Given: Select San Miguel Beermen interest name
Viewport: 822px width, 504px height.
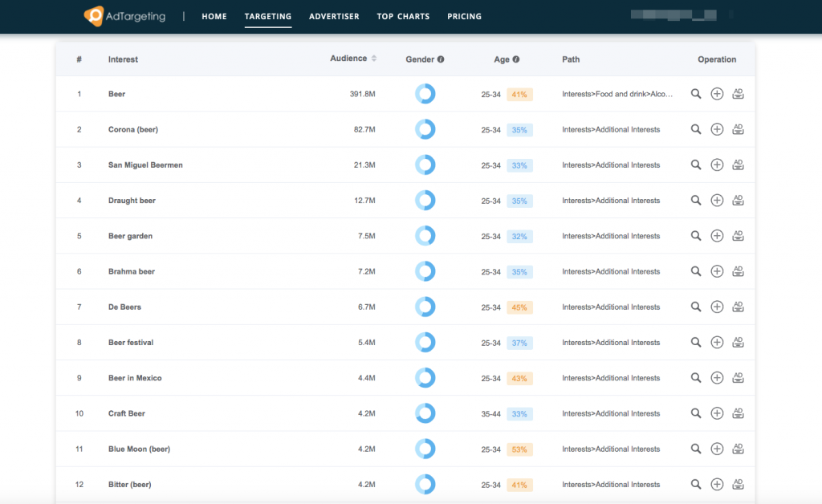Looking at the screenshot, I should tap(146, 165).
